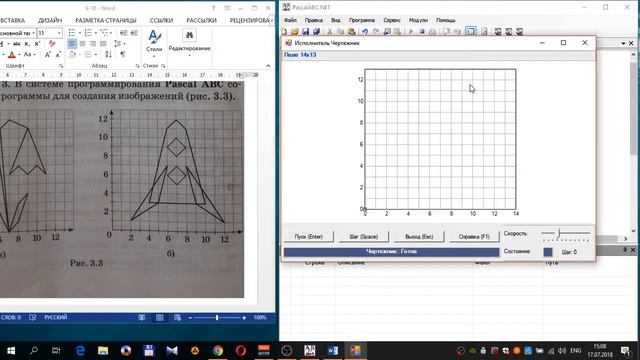Click the Decrease indent icon in Word
This screenshot has width=640, height=360.
[124, 33]
